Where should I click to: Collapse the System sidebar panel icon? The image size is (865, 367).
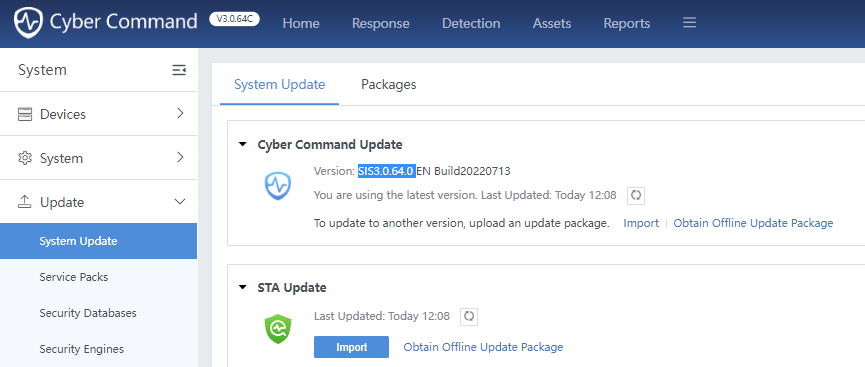179,70
